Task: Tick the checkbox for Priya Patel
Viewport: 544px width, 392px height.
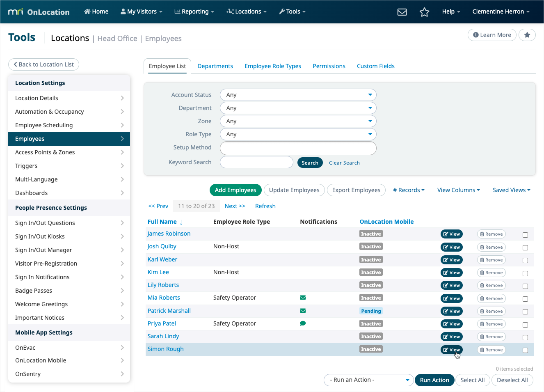Action: 525,325
